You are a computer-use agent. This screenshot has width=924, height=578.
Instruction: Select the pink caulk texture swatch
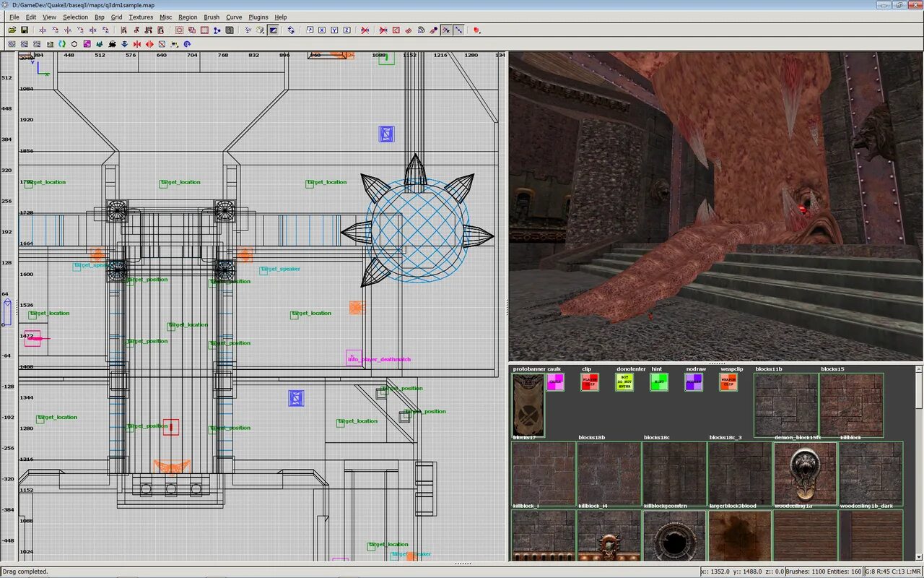coord(555,382)
